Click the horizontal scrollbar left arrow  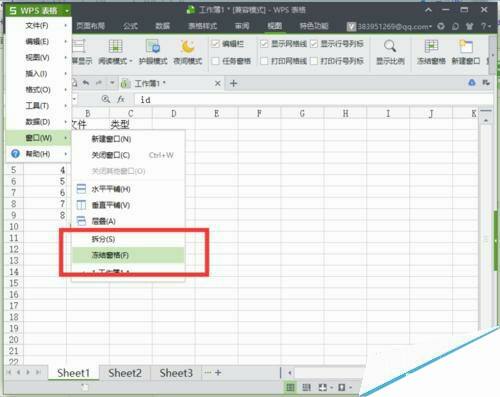point(290,373)
